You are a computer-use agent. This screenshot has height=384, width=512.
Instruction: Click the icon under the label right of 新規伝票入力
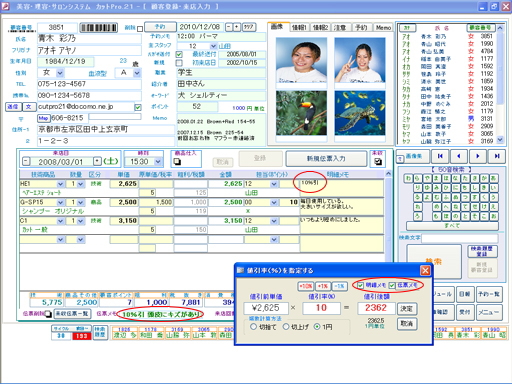click(x=378, y=161)
